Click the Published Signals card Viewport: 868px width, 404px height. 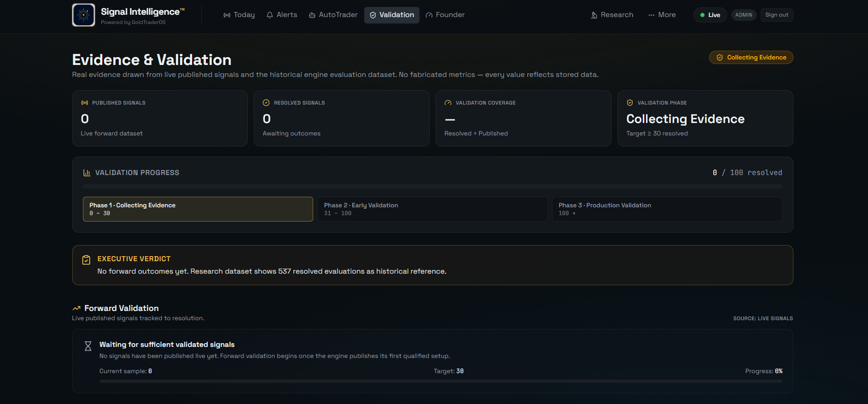[160, 118]
